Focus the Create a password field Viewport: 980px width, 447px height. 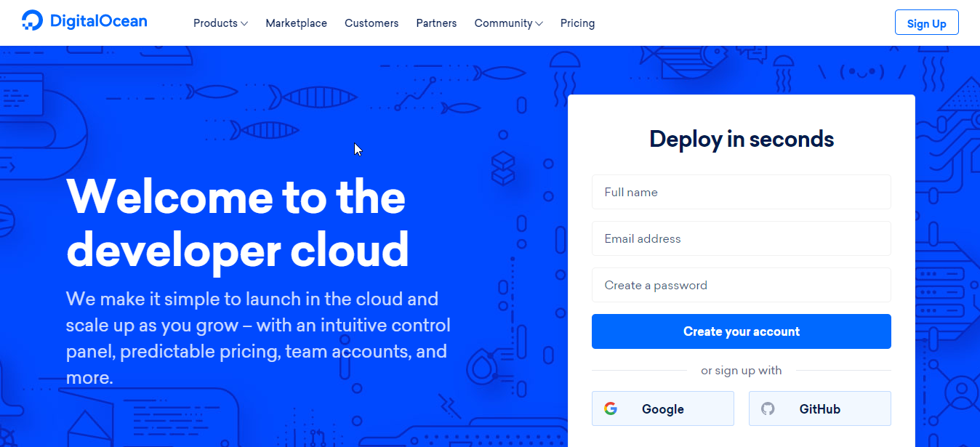741,285
